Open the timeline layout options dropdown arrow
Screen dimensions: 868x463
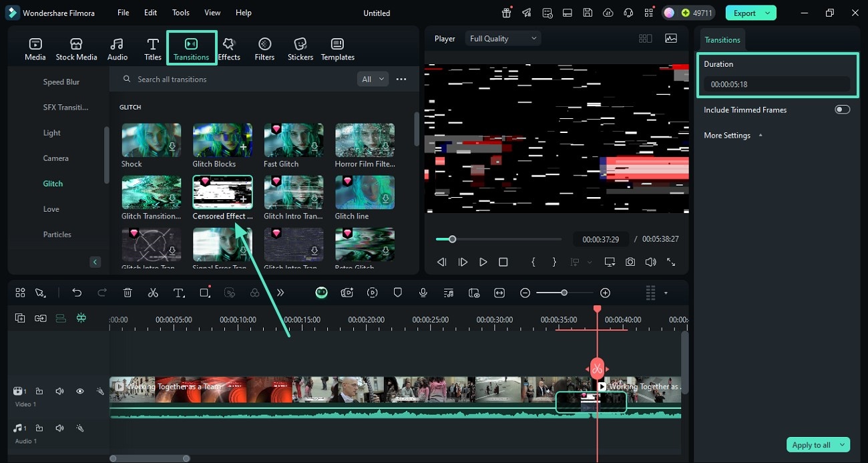pyautogui.click(x=666, y=293)
